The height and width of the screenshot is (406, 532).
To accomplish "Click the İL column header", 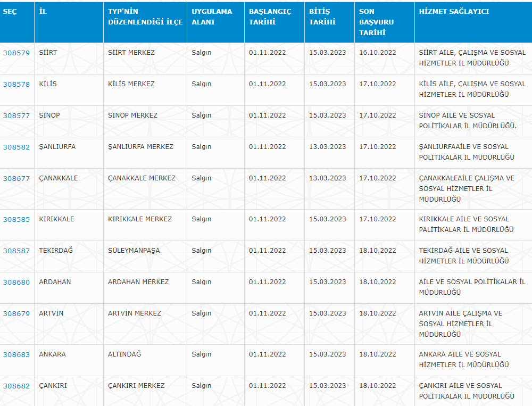I will coord(69,22).
